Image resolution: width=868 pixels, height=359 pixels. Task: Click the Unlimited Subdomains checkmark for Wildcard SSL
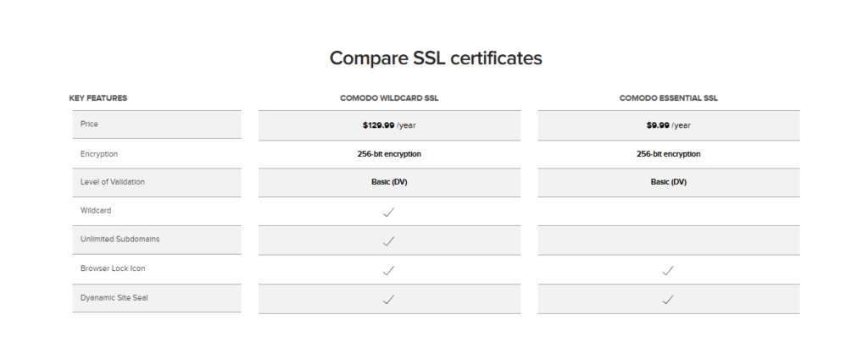tap(388, 241)
